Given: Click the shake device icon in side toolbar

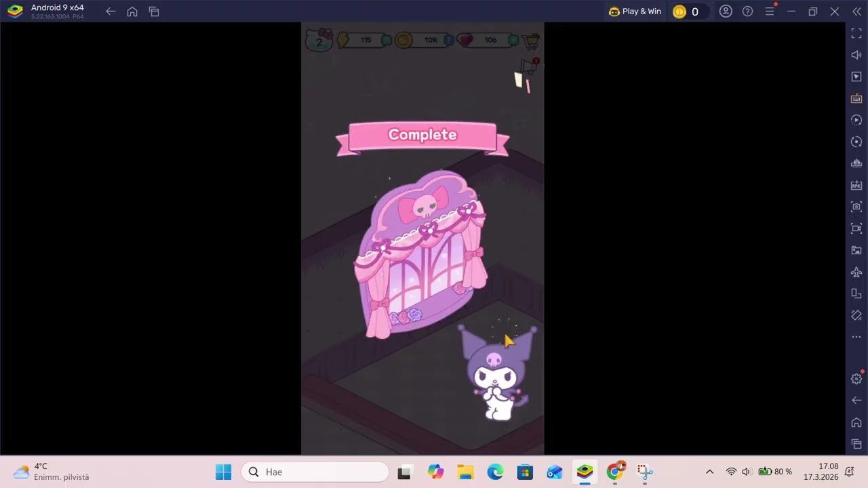Looking at the screenshot, I should [856, 315].
